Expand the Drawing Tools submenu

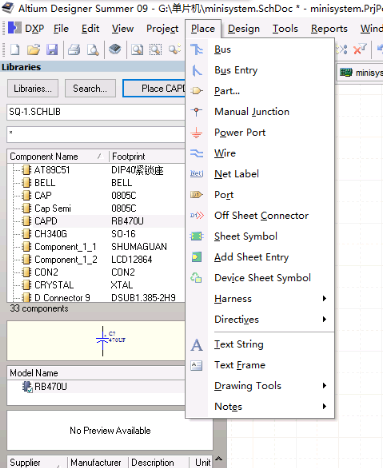(260, 386)
